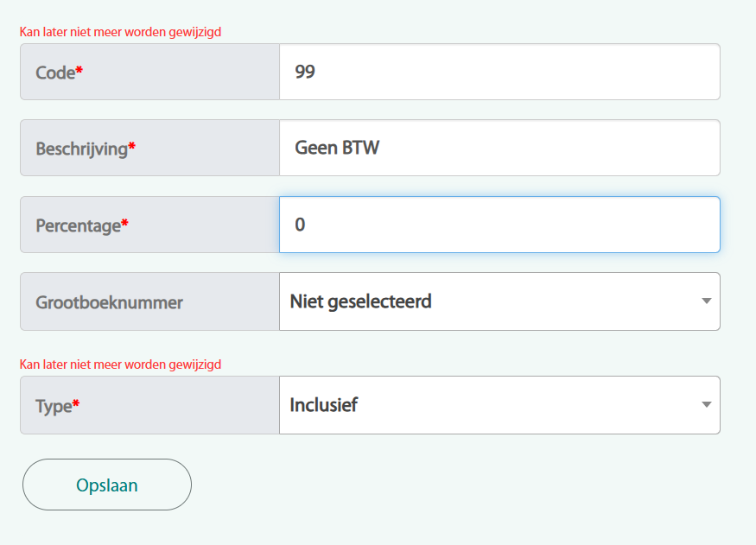The width and height of the screenshot is (756, 545).
Task: Click the red warning text above Code
Action: click(x=120, y=32)
